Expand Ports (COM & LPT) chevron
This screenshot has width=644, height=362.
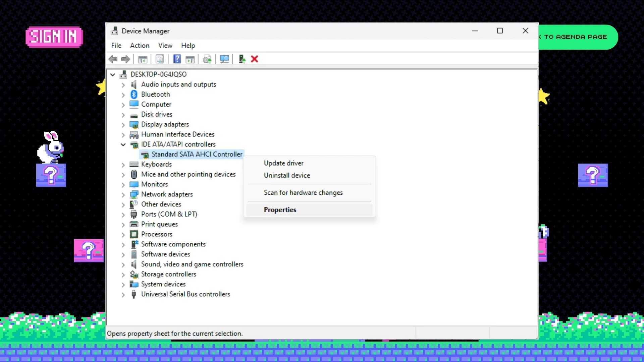pyautogui.click(x=123, y=215)
